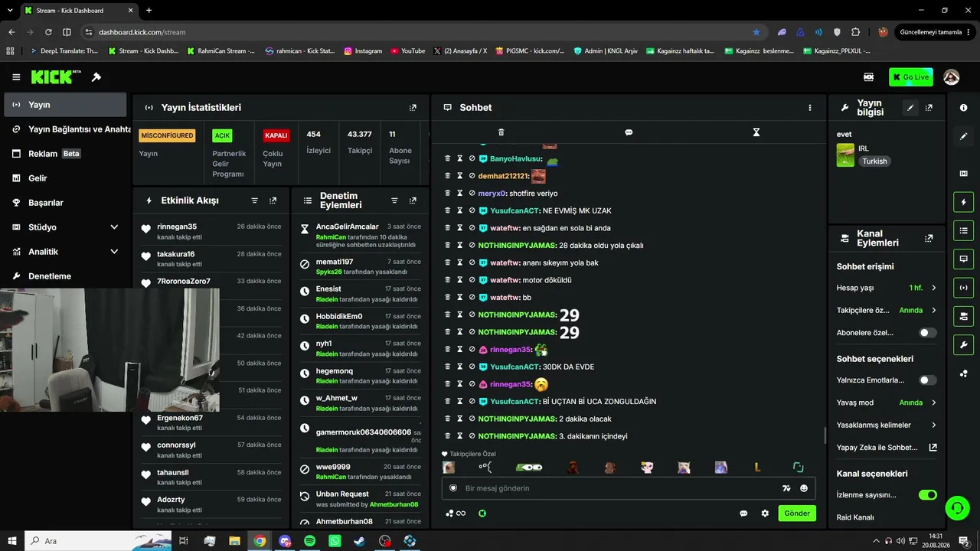Open DeepL Translate bookmark
Image resolution: width=980 pixels, height=551 pixels.
point(63,51)
